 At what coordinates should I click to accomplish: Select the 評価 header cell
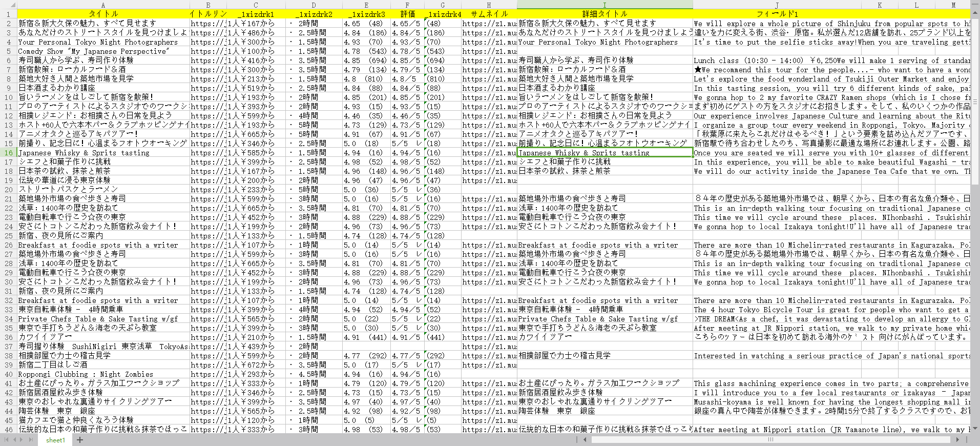tap(408, 14)
